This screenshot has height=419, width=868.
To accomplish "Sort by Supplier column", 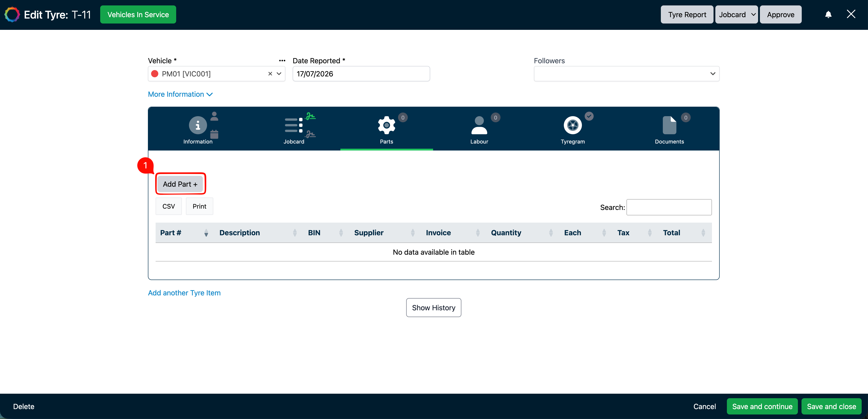I will point(385,233).
